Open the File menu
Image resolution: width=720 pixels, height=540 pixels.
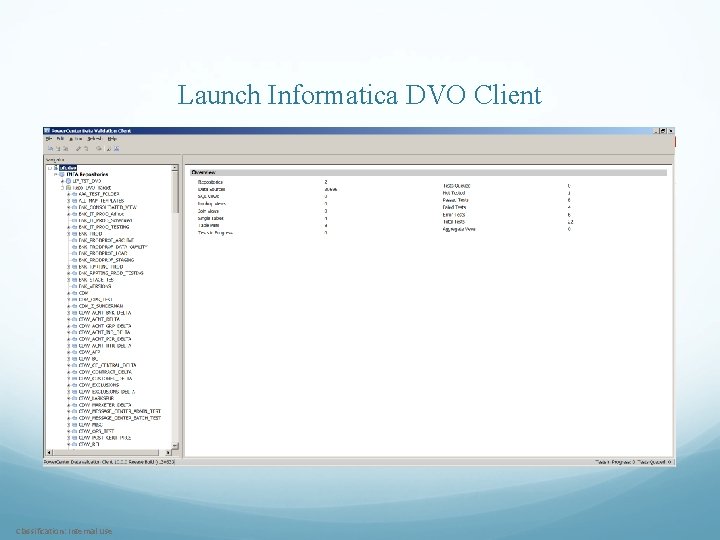tap(48, 138)
